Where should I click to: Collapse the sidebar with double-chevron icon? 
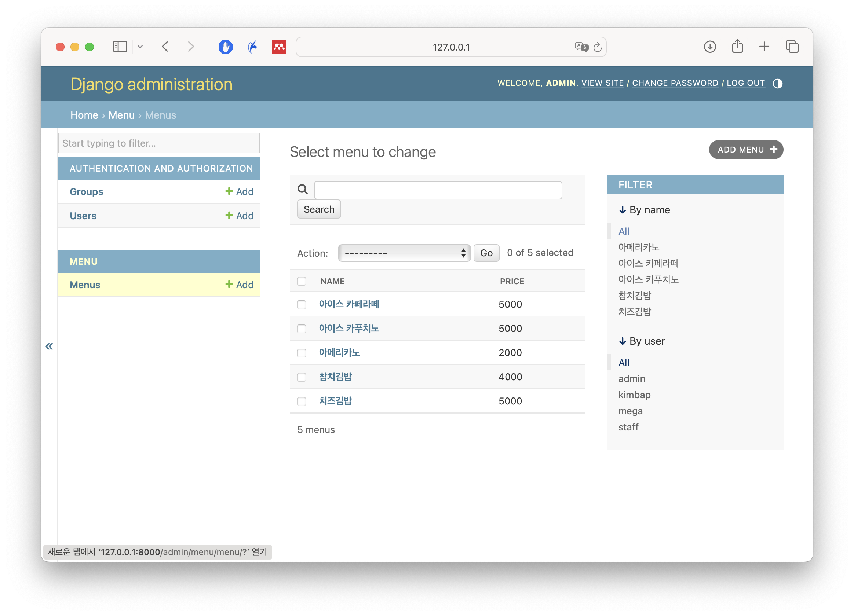click(x=49, y=346)
